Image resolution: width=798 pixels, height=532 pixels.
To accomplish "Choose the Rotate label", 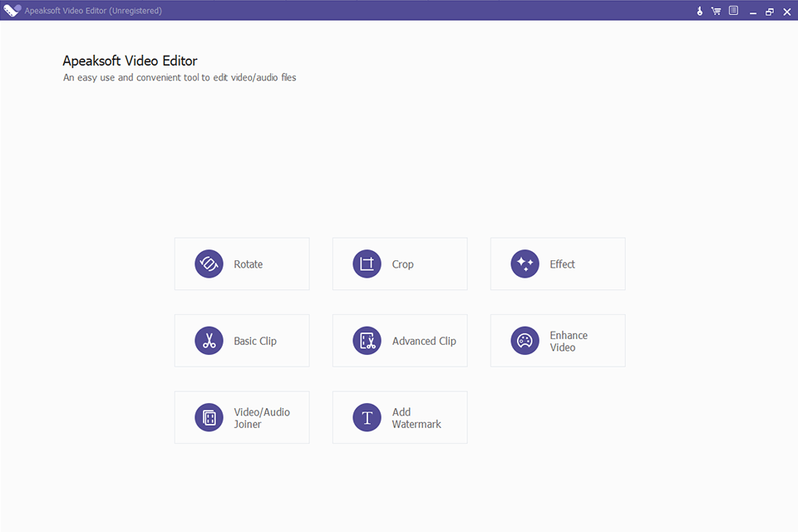I will point(249,264).
